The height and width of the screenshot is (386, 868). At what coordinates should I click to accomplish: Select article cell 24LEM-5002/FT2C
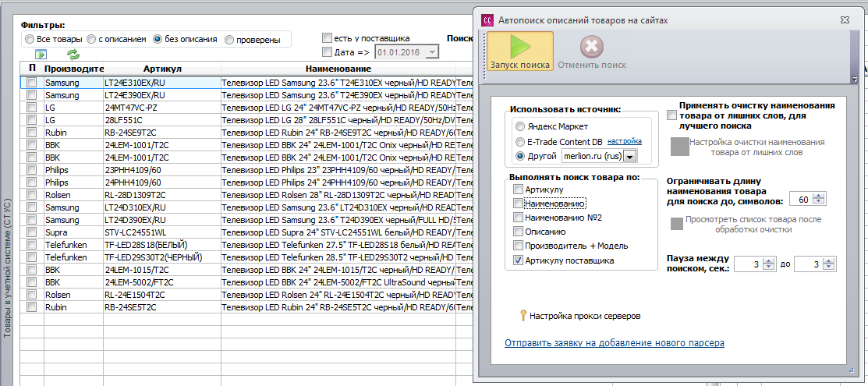[162, 282]
